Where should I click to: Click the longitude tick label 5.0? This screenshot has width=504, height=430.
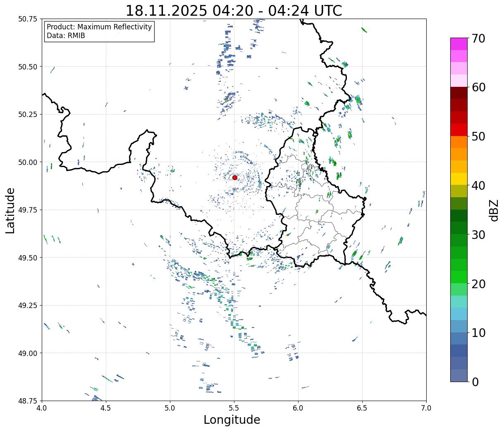170,408
